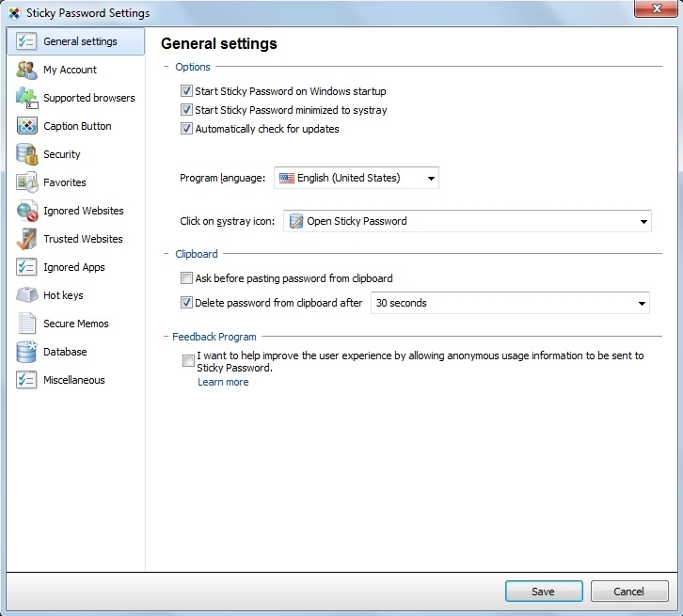Click the Sticky Password logo in title bar
Screen dimensions: 683x616
pos(14,13)
